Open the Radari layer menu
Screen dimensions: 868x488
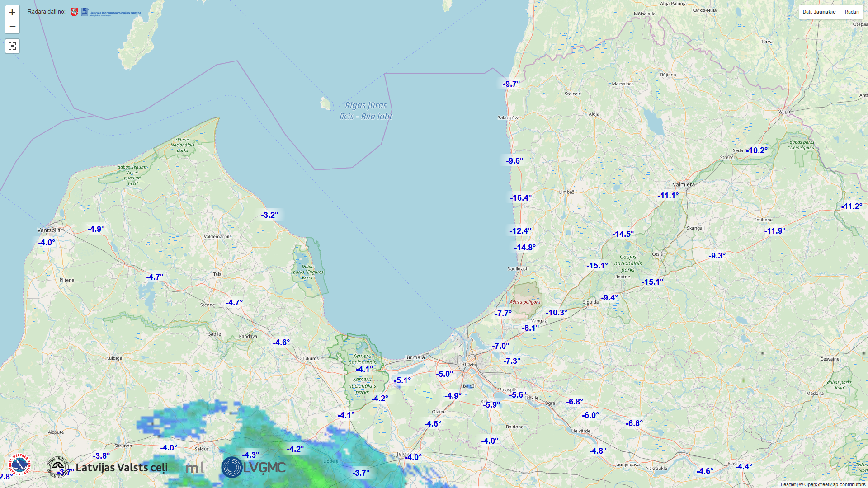(x=852, y=12)
